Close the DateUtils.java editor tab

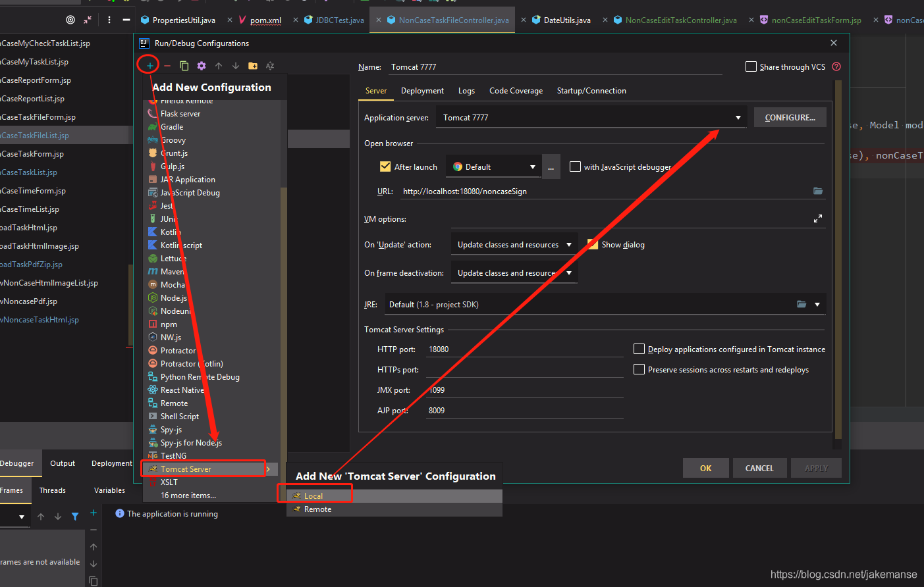click(x=605, y=20)
